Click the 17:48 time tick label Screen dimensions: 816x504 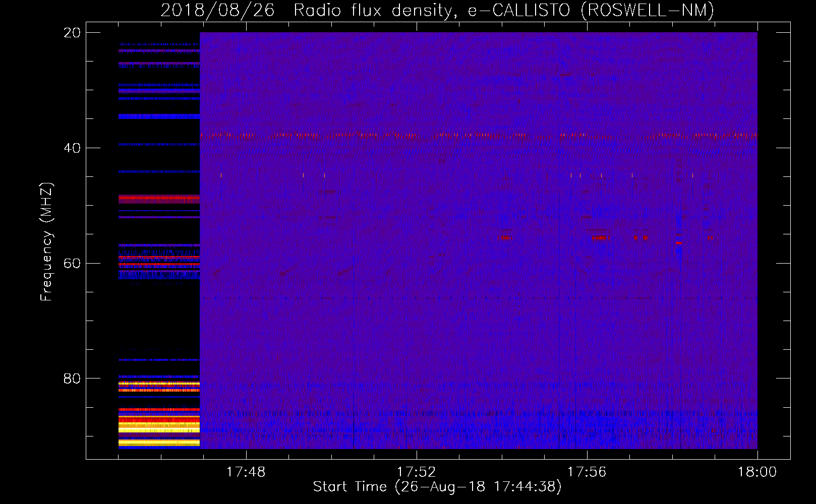(x=246, y=472)
